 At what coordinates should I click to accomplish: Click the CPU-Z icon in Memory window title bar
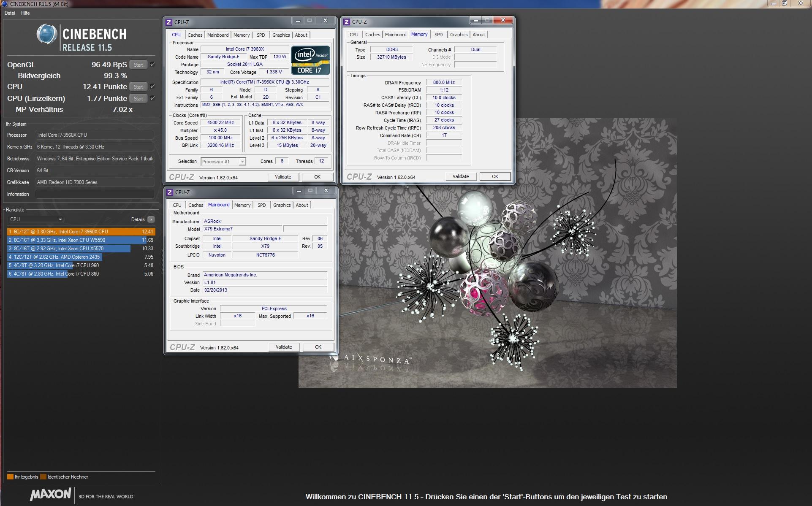[x=347, y=22]
